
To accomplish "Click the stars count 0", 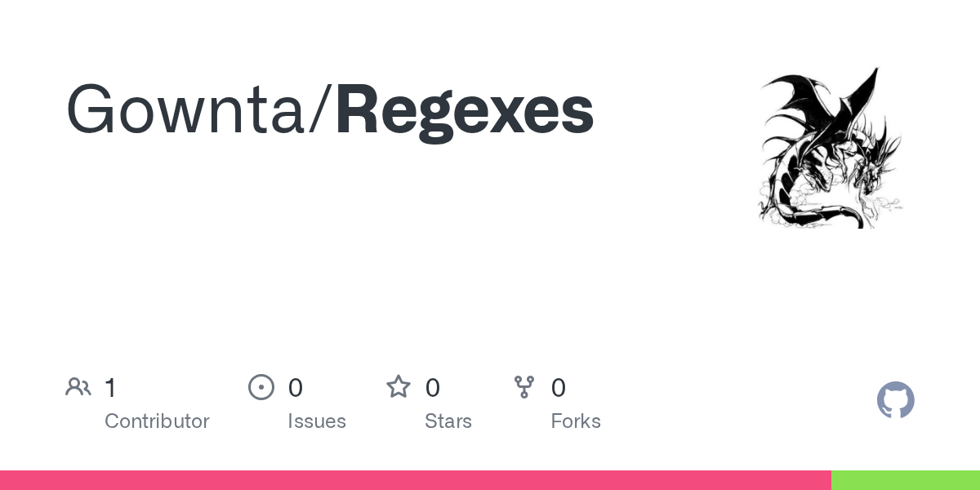I will 433,388.
